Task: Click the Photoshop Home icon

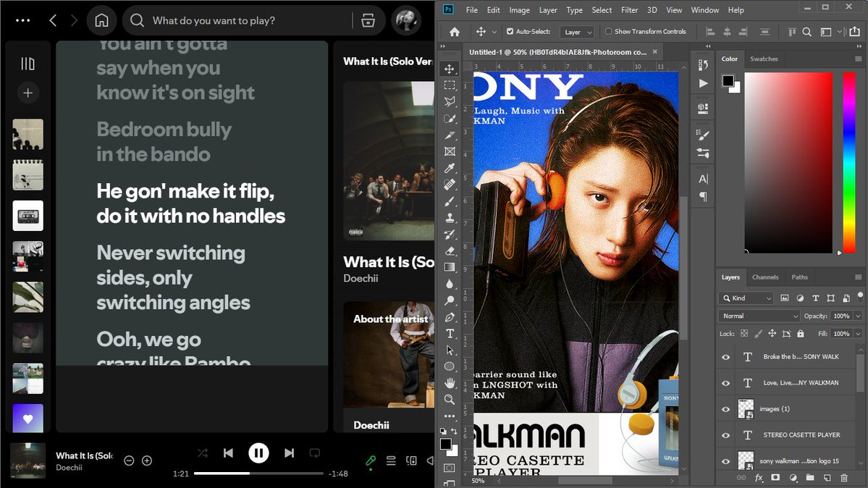Action: click(x=455, y=32)
